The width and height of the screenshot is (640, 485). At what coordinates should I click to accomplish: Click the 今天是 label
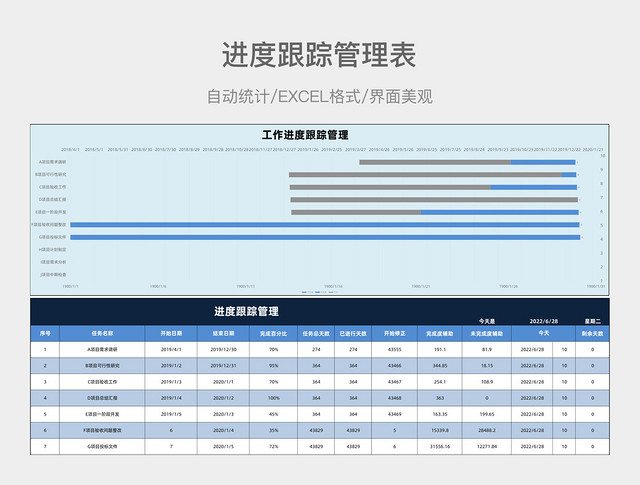pos(487,321)
